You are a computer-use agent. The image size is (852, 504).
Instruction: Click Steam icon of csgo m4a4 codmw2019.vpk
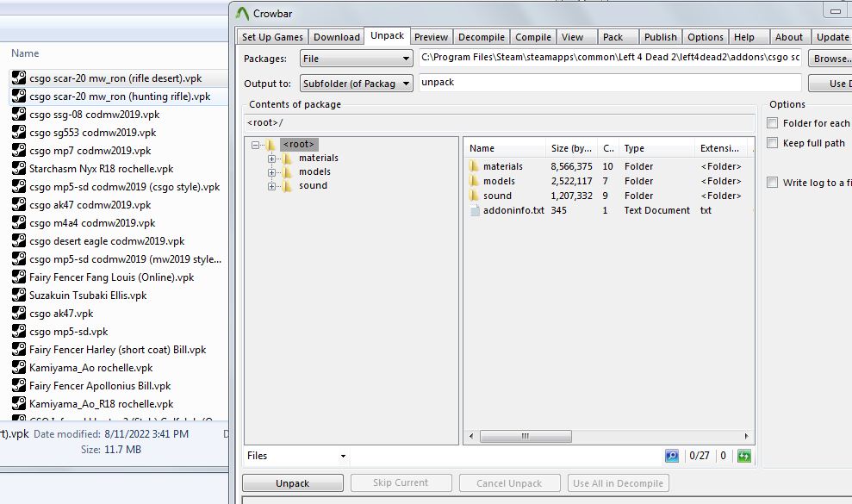click(19, 222)
